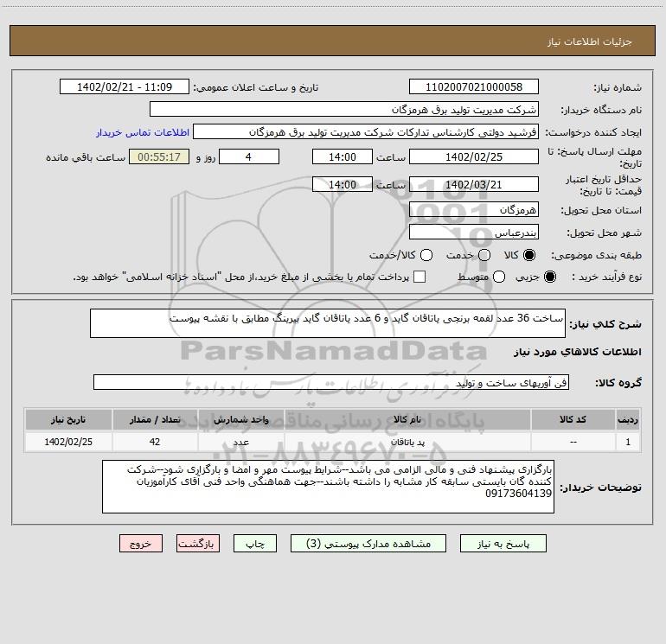Click the نام کالا column header
666x644 pixels.
tap(407, 420)
